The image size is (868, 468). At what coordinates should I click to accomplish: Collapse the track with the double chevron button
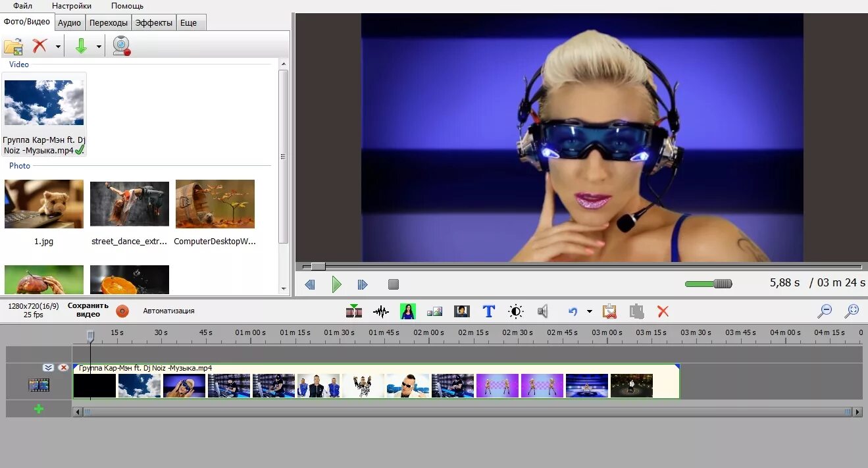click(48, 368)
